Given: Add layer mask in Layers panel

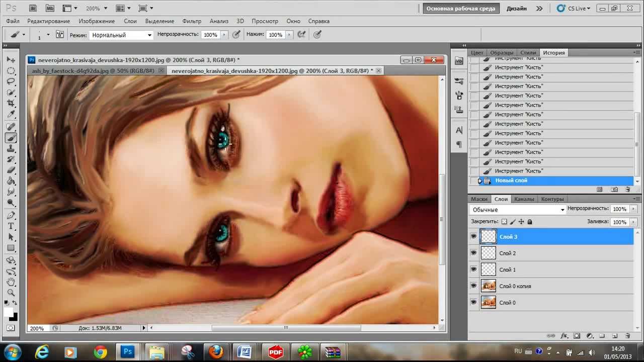Looking at the screenshot, I should pos(577,336).
